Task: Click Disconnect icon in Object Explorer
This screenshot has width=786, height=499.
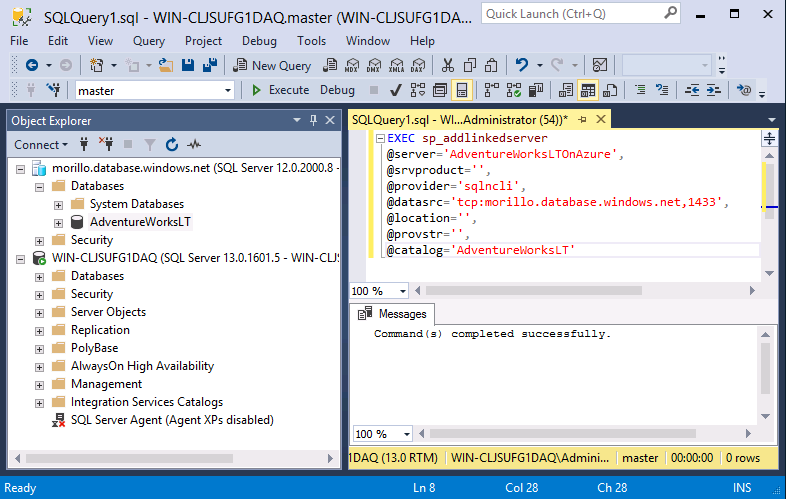Action: (x=106, y=144)
